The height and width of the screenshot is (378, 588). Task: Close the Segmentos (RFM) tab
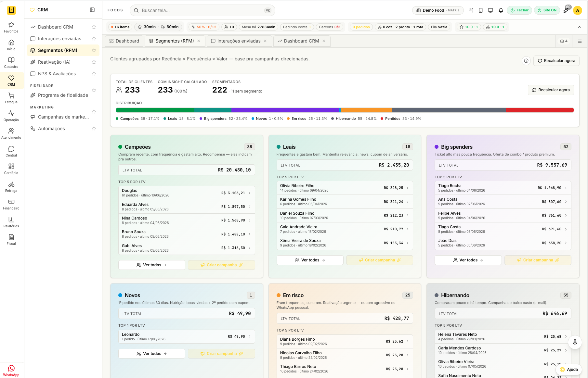[x=199, y=41]
